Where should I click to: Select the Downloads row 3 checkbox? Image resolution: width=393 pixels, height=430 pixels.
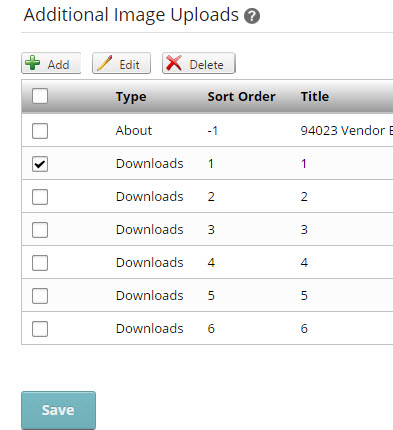point(40,230)
